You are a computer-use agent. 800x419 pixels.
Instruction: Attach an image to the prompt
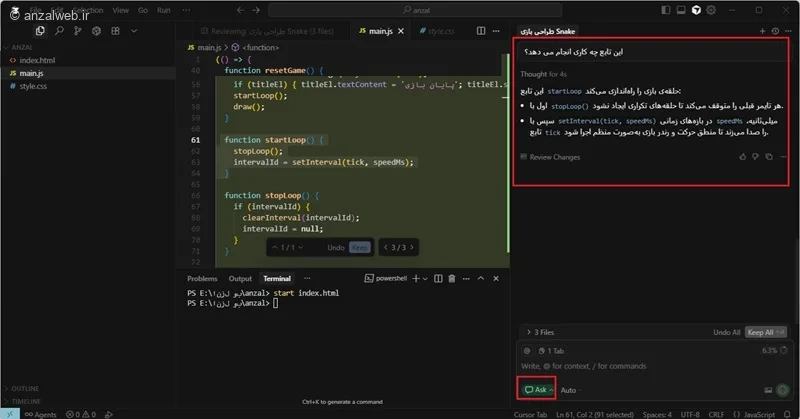768,390
